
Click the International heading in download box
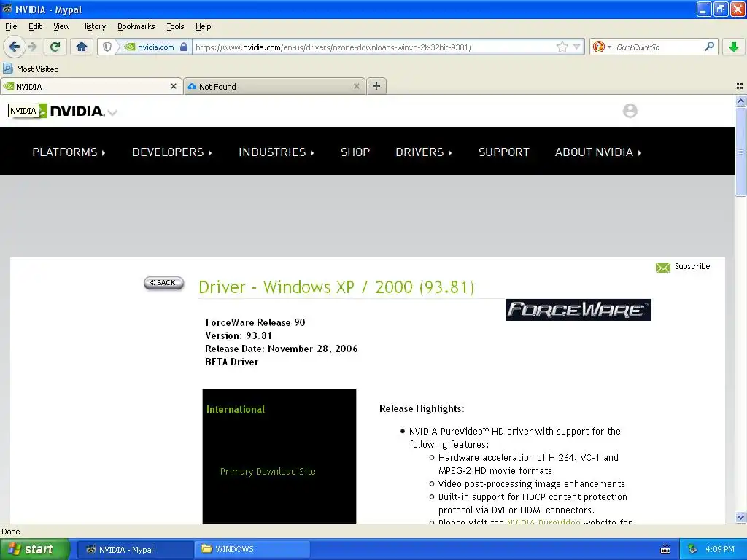(236, 409)
